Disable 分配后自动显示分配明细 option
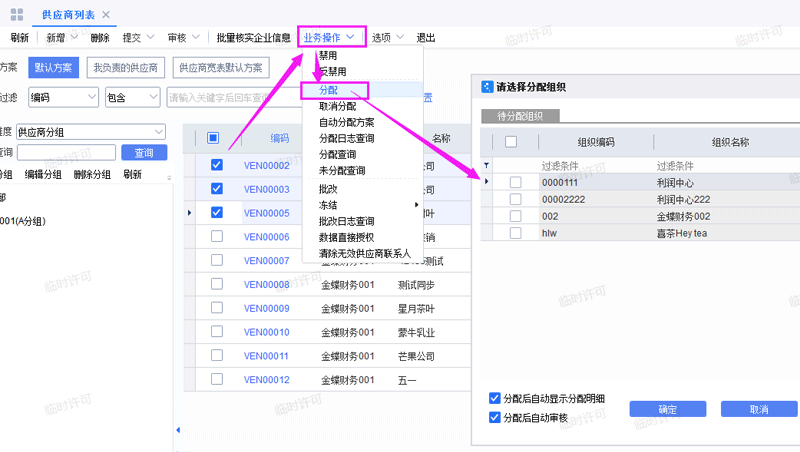 [x=495, y=398]
